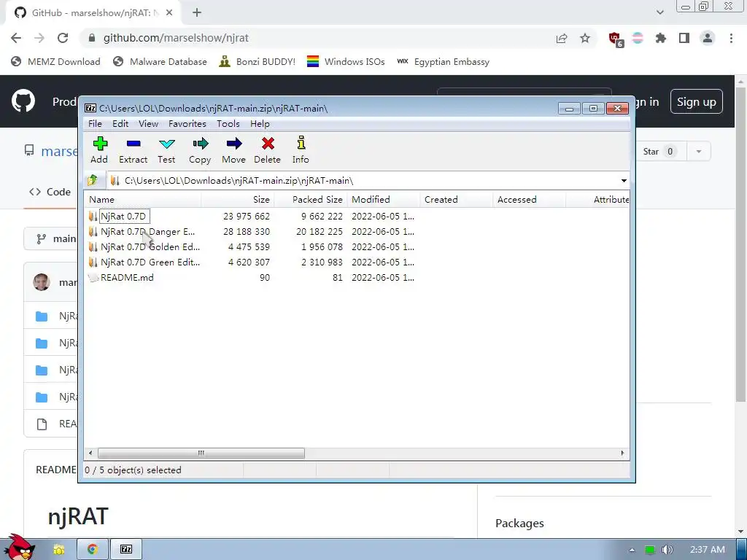The height and width of the screenshot is (560, 747).
Task: Open the MEMZ Download bookmark
Action: click(x=55, y=62)
